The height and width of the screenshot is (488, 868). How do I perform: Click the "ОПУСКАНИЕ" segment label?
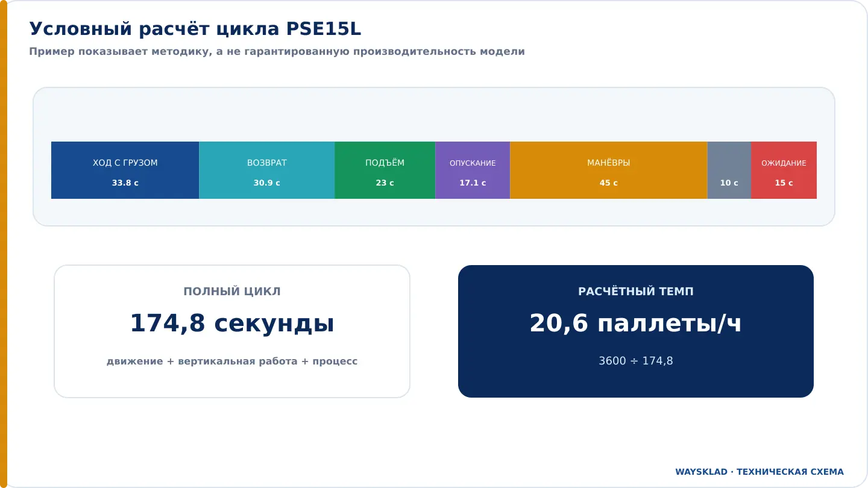click(x=473, y=163)
